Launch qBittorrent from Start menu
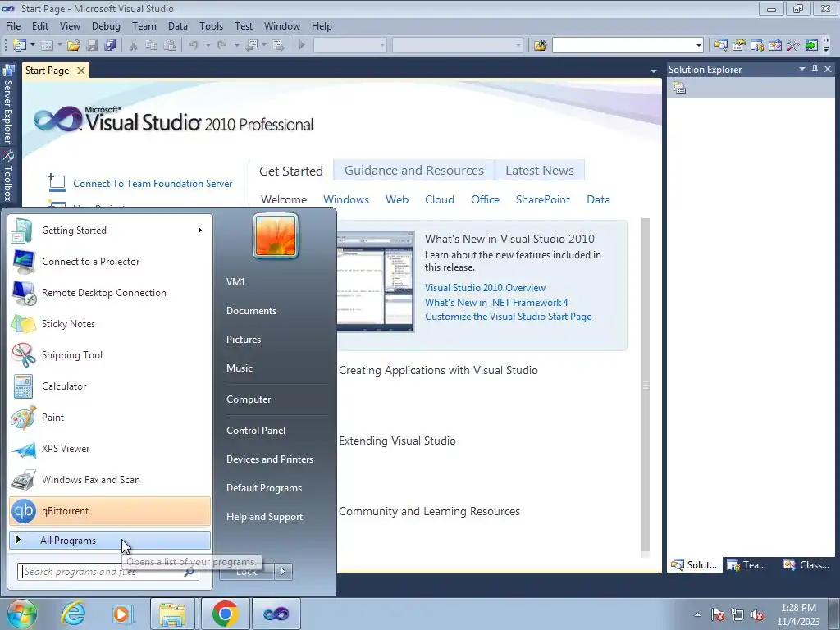 [110, 511]
